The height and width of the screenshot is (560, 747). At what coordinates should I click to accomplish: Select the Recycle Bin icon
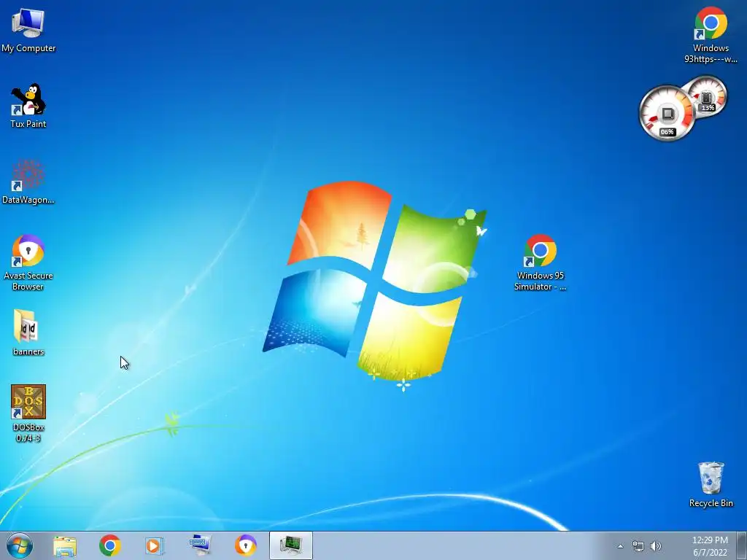tap(711, 484)
